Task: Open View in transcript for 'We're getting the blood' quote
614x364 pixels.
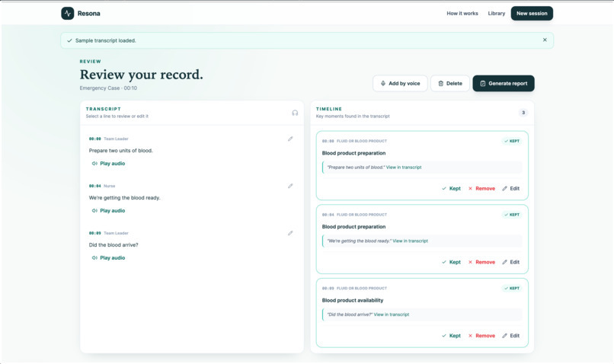Action: tap(410, 241)
